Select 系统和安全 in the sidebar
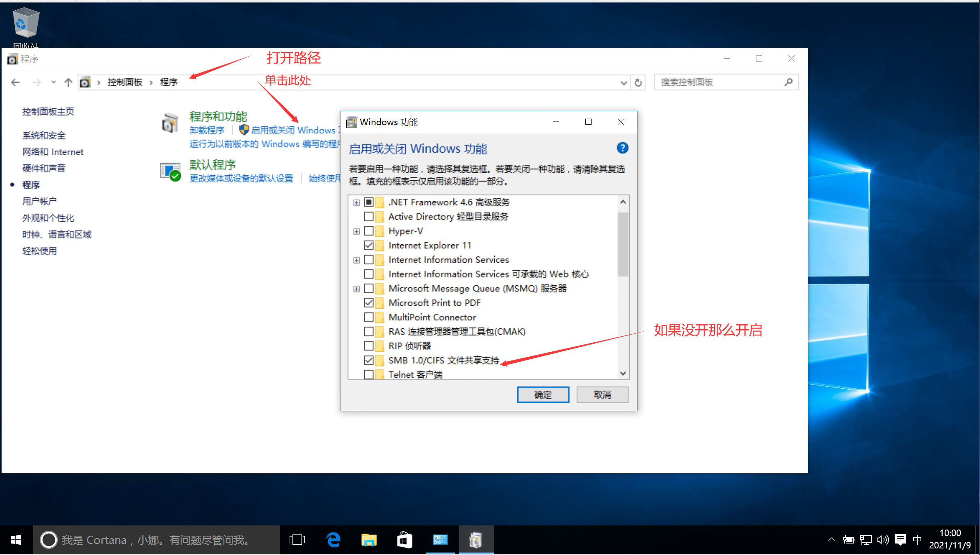The height and width of the screenshot is (555, 980). click(x=44, y=135)
